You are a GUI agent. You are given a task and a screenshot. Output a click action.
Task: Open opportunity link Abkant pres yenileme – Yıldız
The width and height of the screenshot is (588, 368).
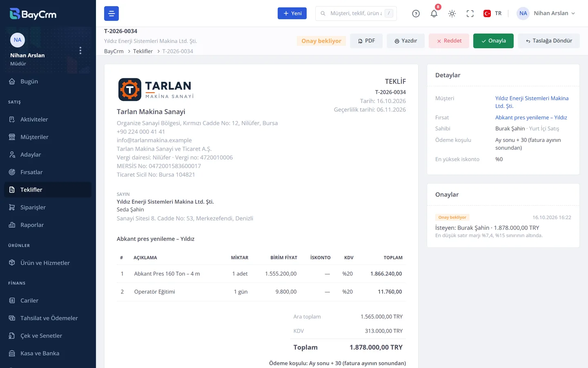pos(531,117)
